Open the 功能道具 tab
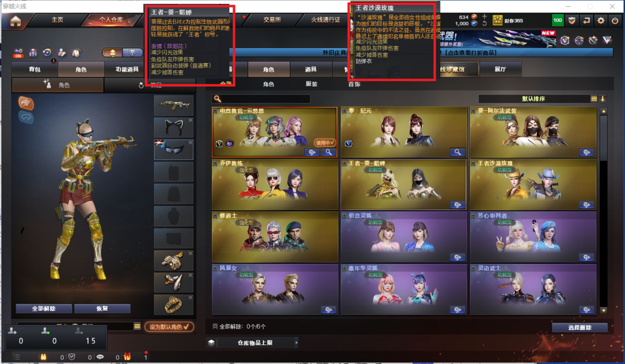Image resolution: width=625 pixels, height=364 pixels. click(127, 69)
